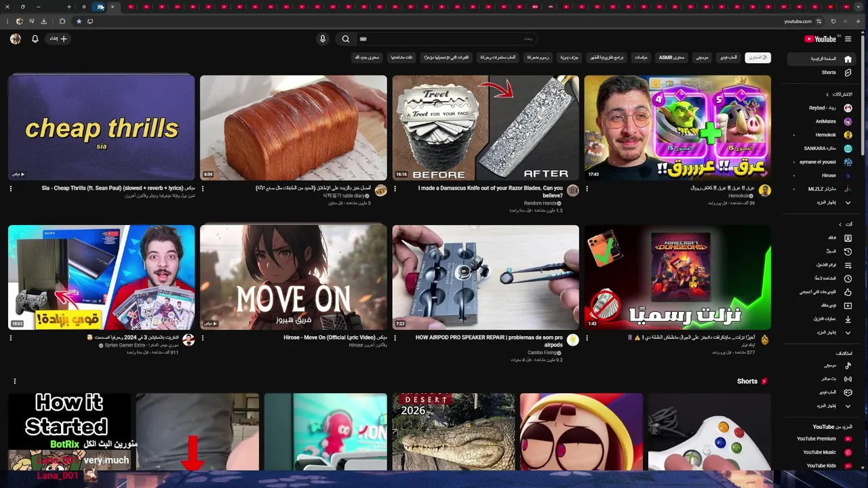Open Playlists in the sidebar
Viewport: 868px width, 488px height.
click(x=823, y=265)
